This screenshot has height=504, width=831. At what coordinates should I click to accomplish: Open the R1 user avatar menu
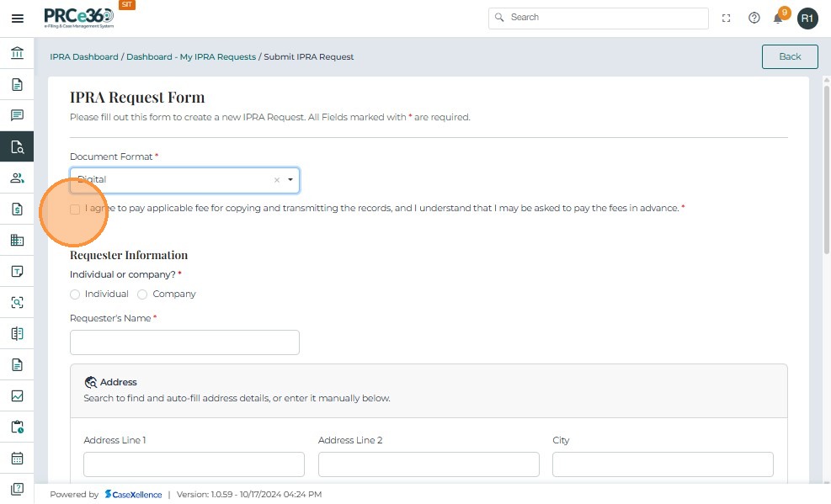coord(807,19)
